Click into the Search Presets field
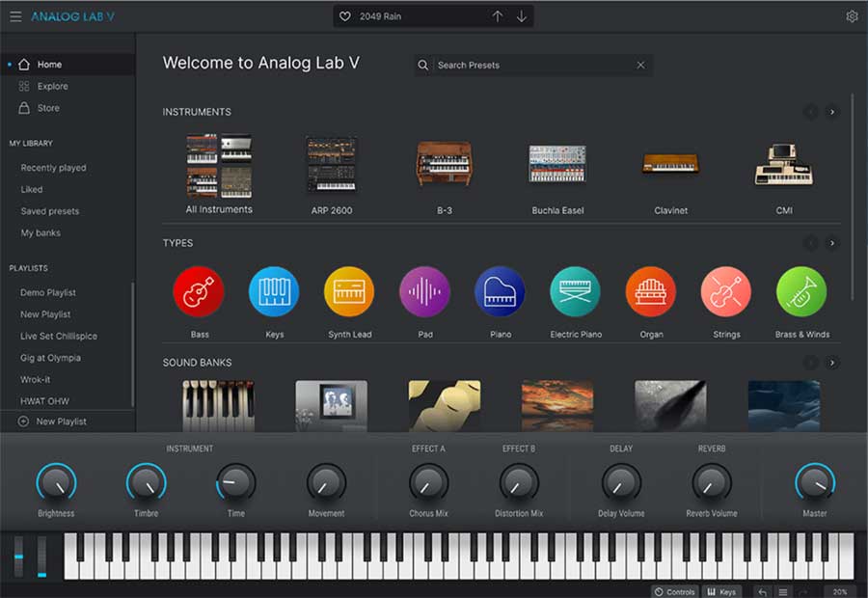Image resolution: width=868 pixels, height=598 pixels. [533, 66]
